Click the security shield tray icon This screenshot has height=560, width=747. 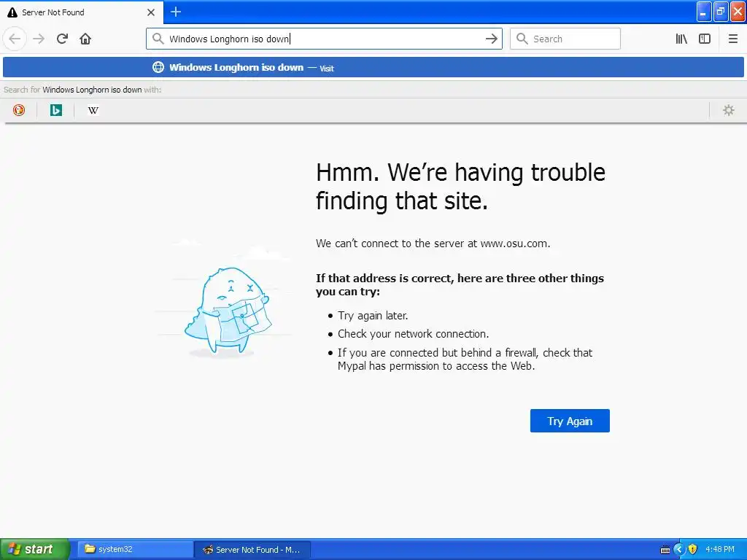693,550
